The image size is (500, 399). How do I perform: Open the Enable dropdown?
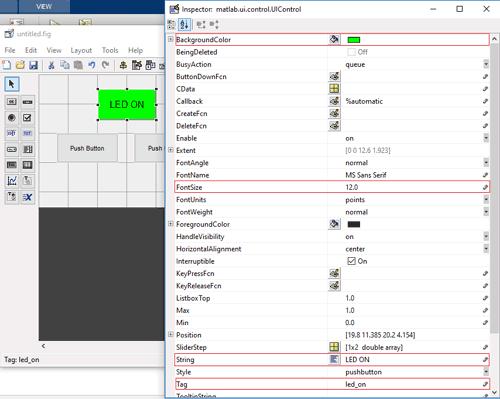pos(486,138)
